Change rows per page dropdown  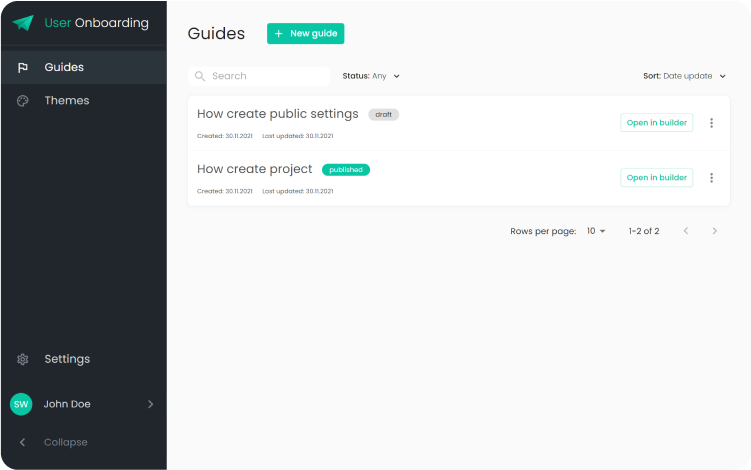[596, 231]
